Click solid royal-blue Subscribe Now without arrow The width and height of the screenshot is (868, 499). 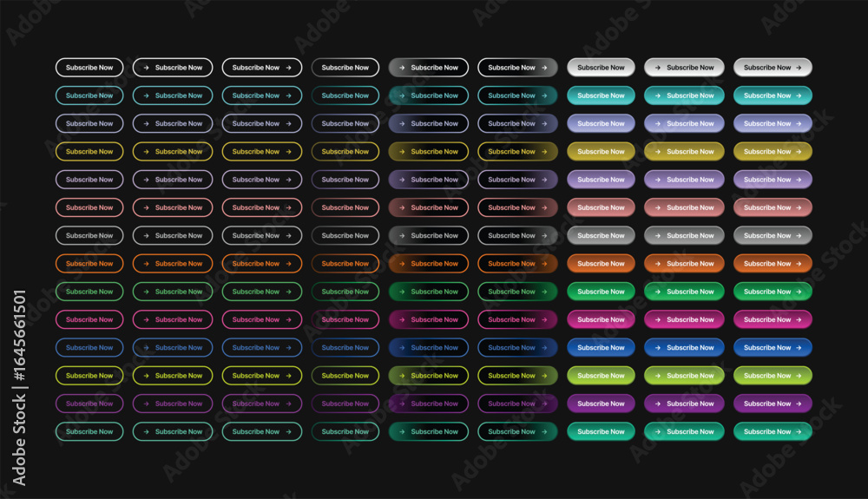click(x=601, y=347)
